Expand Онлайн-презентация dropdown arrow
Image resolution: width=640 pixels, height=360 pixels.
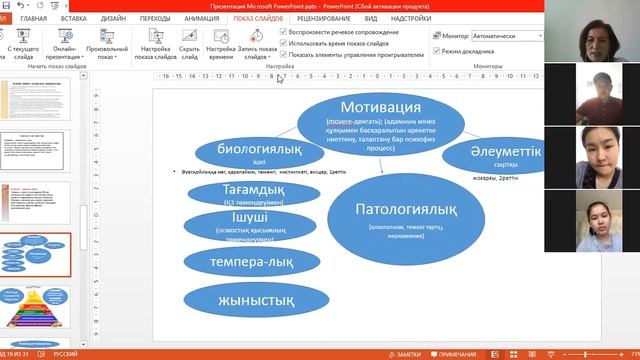click(82, 57)
